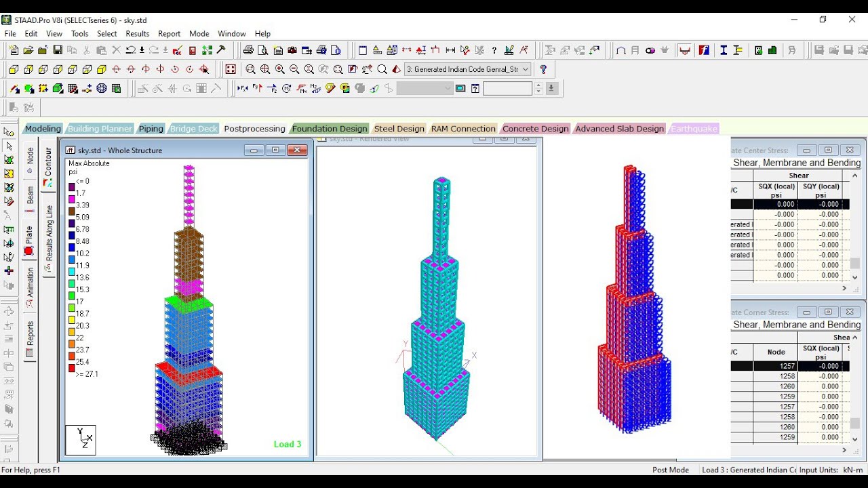Click the Beams Cursor arrow in left toolbar
The height and width of the screenshot is (488, 868).
click(9, 146)
